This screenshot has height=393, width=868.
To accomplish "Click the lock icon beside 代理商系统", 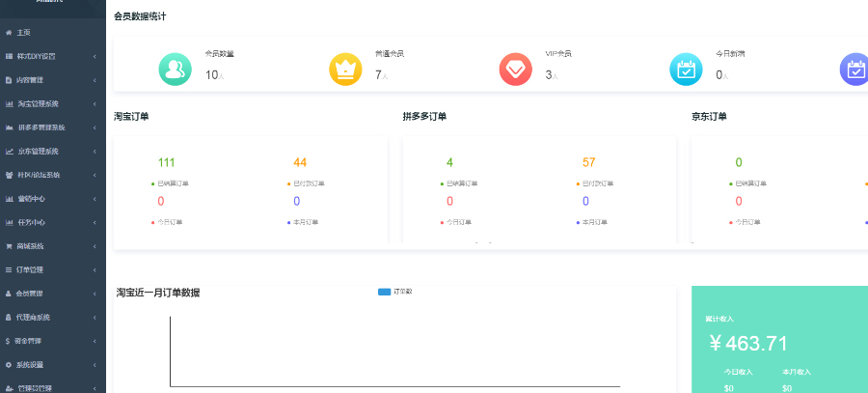I will [x=9, y=318].
